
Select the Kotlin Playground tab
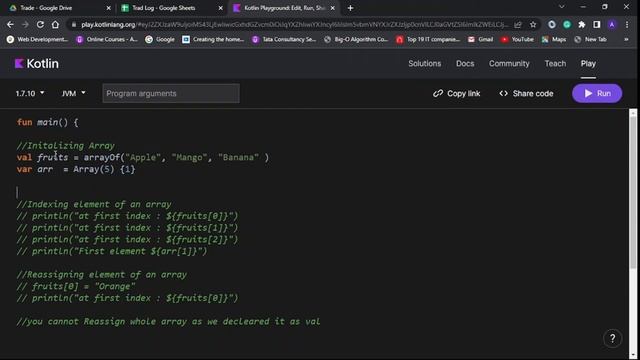click(x=284, y=8)
